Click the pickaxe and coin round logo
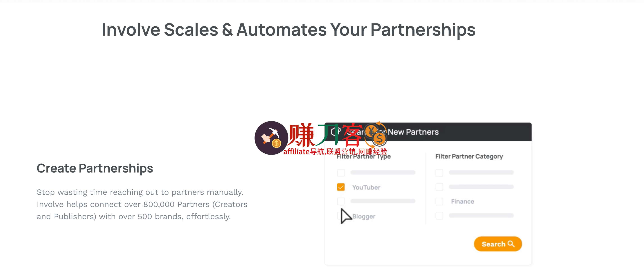The height and width of the screenshot is (276, 644). tap(271, 138)
